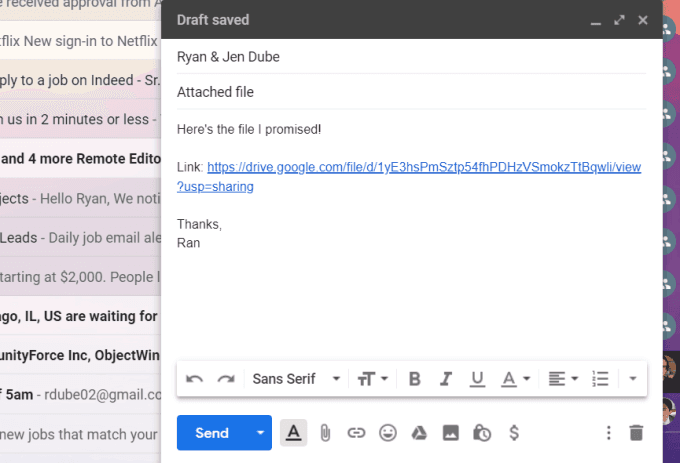Viewport: 680px width, 463px height.
Task: Open the Google Drive sharing link
Action: click(x=409, y=176)
